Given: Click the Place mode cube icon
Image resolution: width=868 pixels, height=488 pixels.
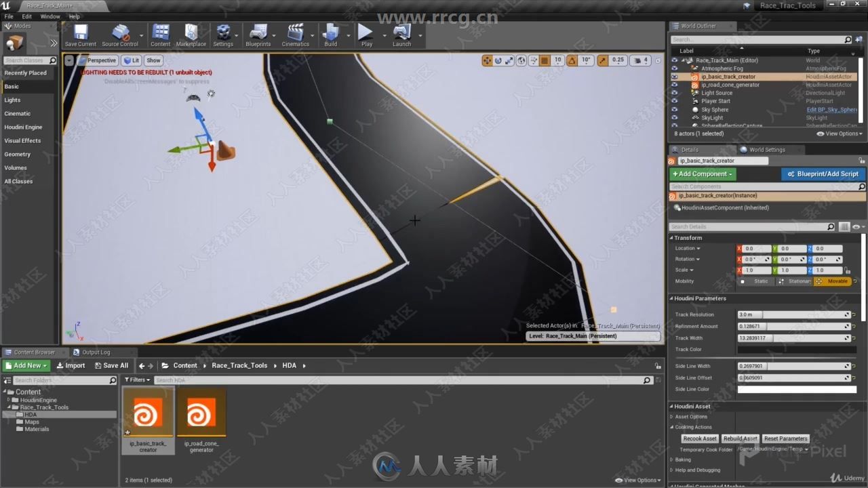Looking at the screenshot, I should point(15,43).
